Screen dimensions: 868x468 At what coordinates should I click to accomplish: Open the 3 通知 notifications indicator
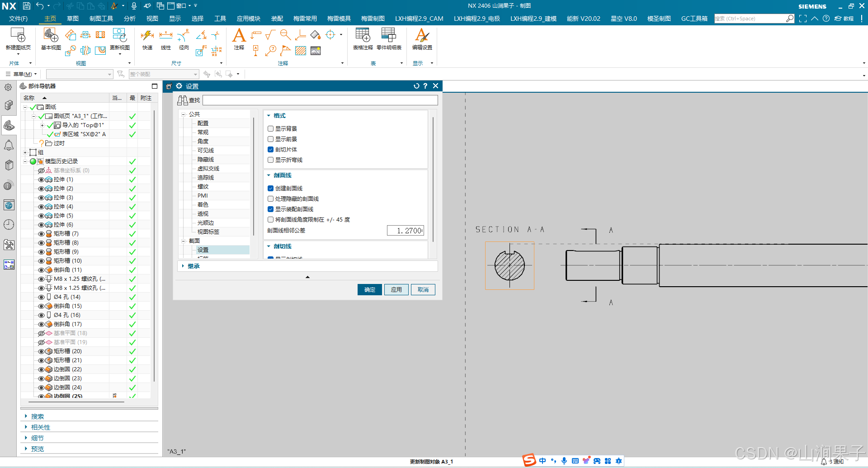pos(832,462)
